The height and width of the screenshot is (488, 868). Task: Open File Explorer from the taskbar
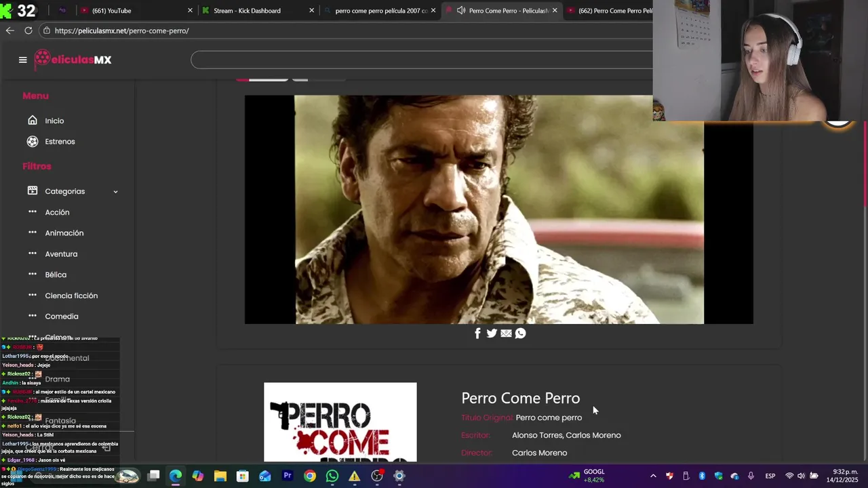click(220, 476)
